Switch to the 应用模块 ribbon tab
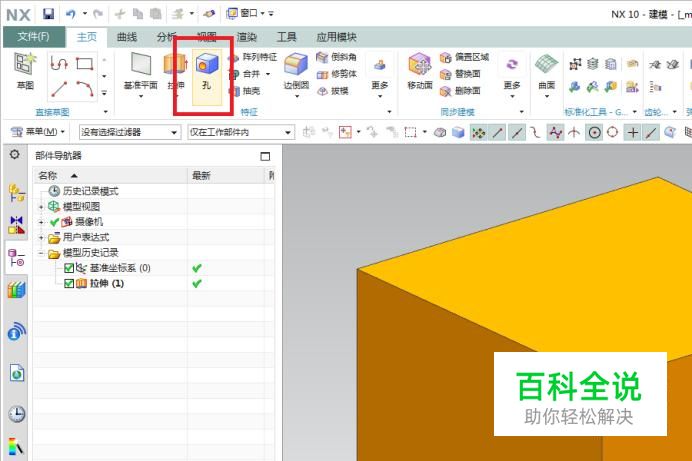692x461 pixels. coord(336,37)
